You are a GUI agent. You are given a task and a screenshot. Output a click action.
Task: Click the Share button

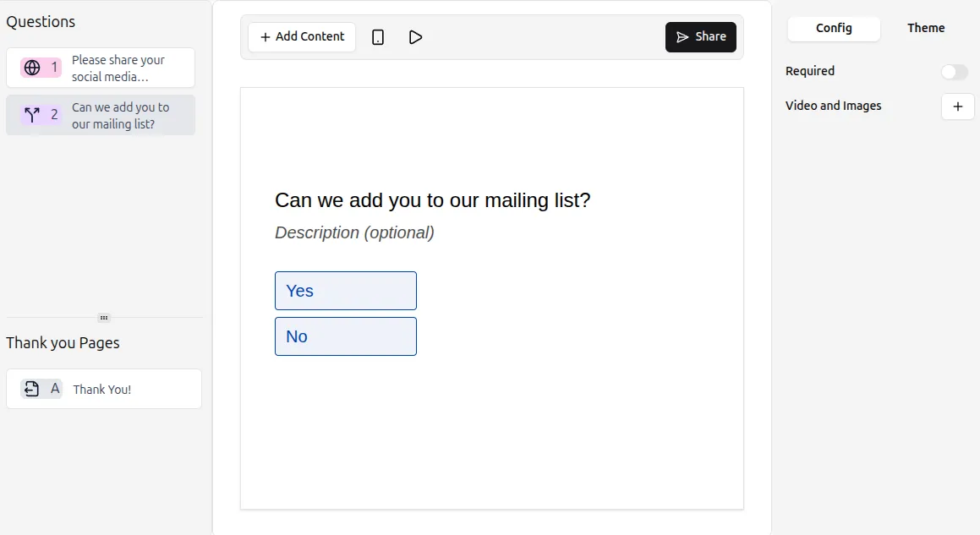[x=700, y=36]
